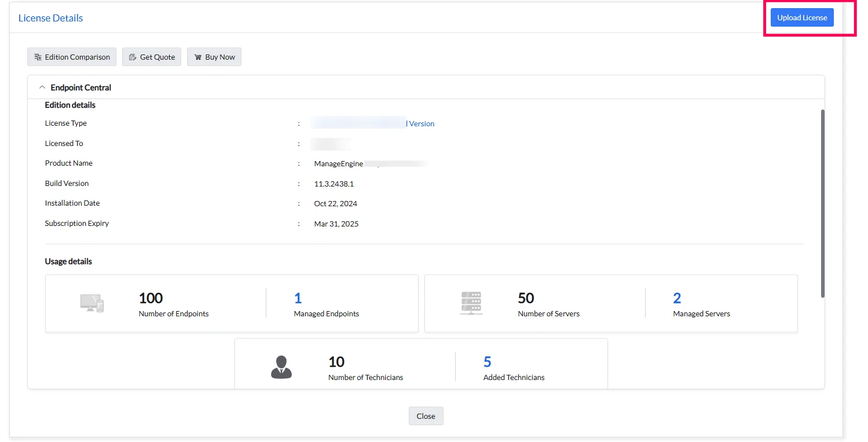The image size is (868, 442).
Task: Click the servers rack icon
Action: tap(471, 303)
